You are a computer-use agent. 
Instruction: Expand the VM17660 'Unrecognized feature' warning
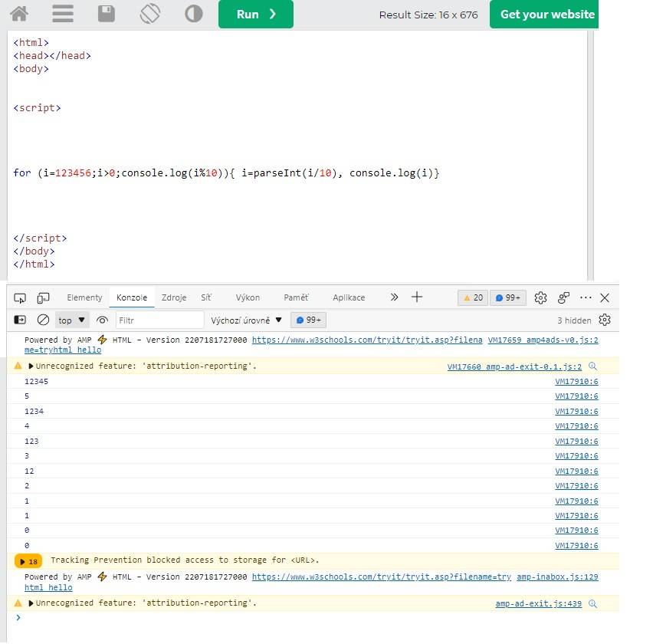[31, 366]
